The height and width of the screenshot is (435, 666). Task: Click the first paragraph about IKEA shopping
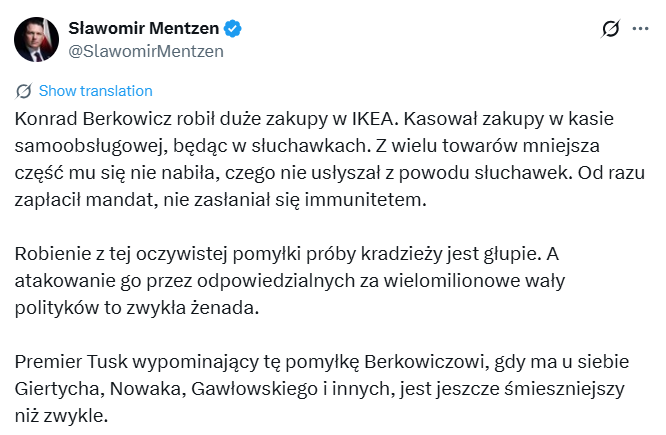(x=330, y=159)
